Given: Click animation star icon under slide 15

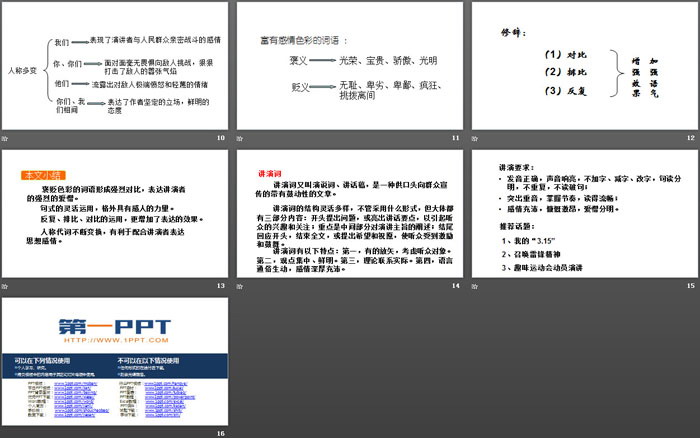Looking at the screenshot, I should tap(475, 286).
